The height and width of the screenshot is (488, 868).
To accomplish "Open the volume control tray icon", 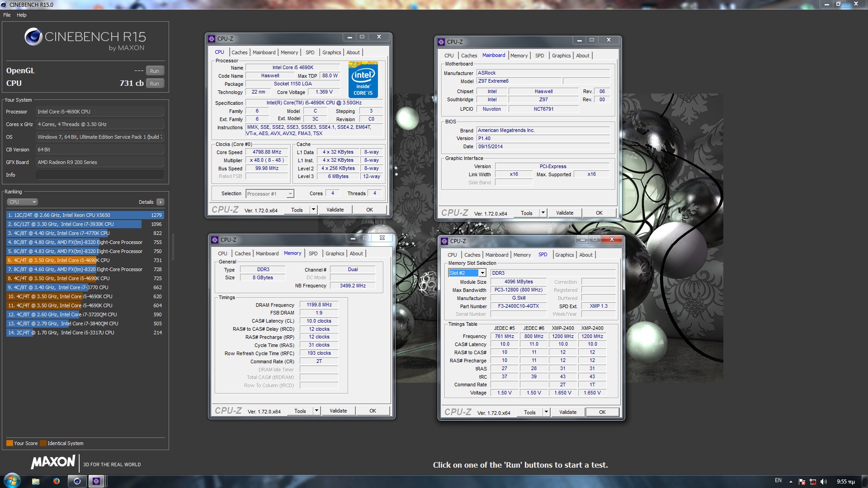I will pyautogui.click(x=823, y=482).
